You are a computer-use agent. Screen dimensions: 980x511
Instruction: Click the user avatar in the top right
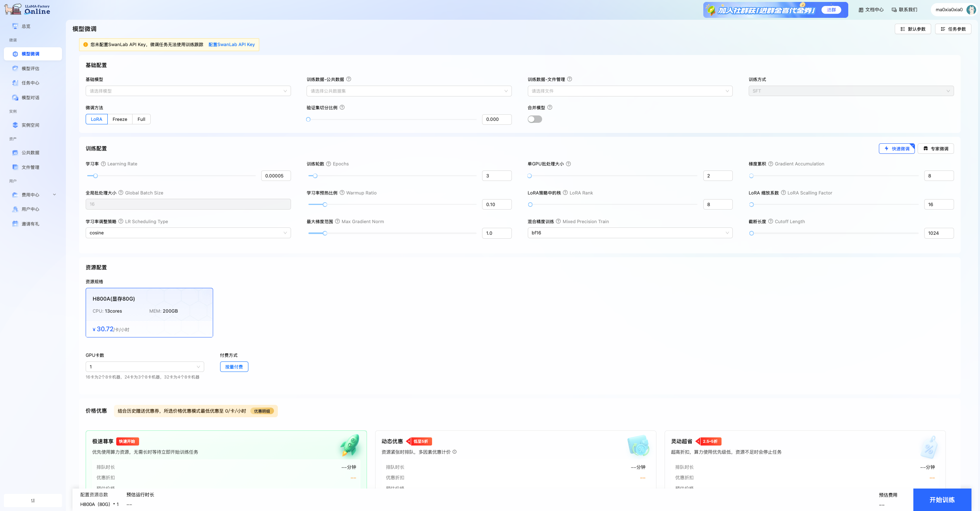coord(971,10)
